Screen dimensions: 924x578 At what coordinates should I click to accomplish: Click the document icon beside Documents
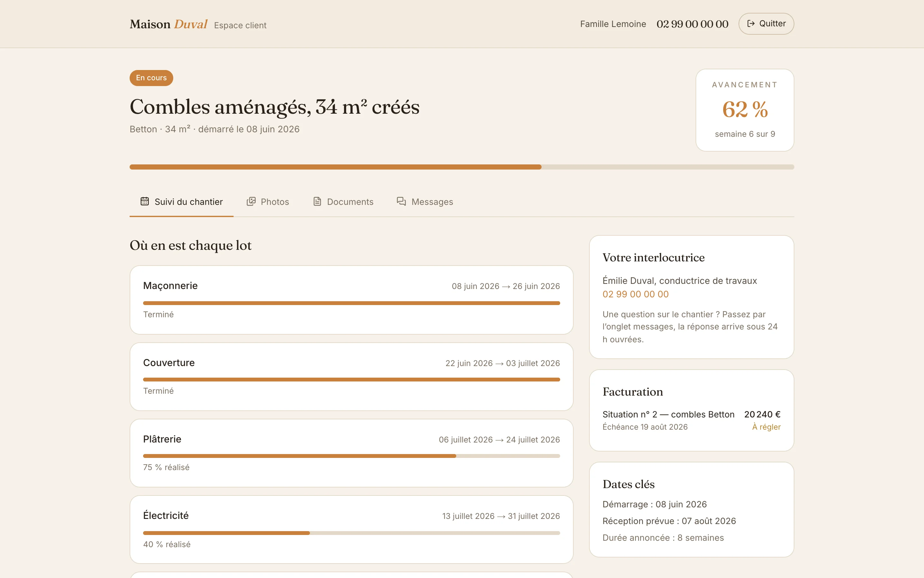[x=317, y=201]
